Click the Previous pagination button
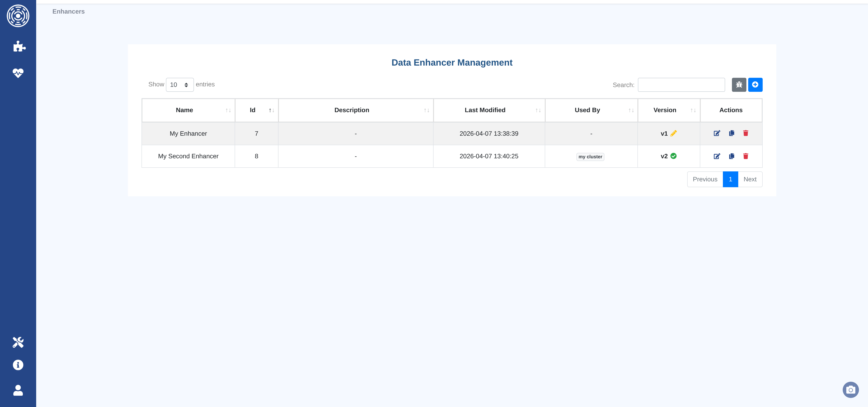 705,179
